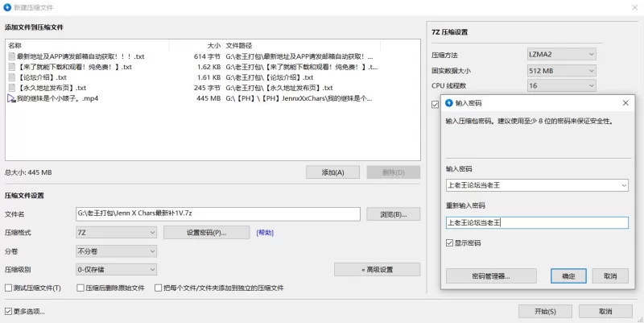The image size is (644, 323).
Task: Click 总大小: 445 MB text
Action: (x=28, y=172)
